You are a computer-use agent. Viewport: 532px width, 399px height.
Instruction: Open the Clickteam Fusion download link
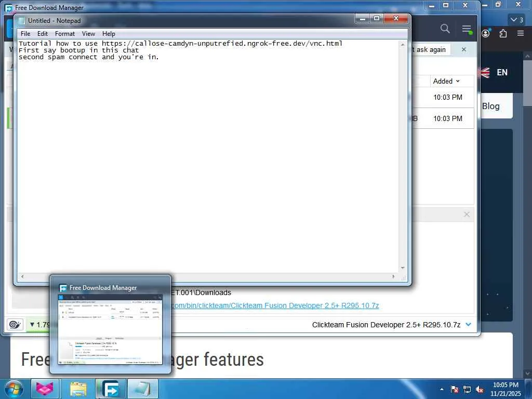pos(275,305)
